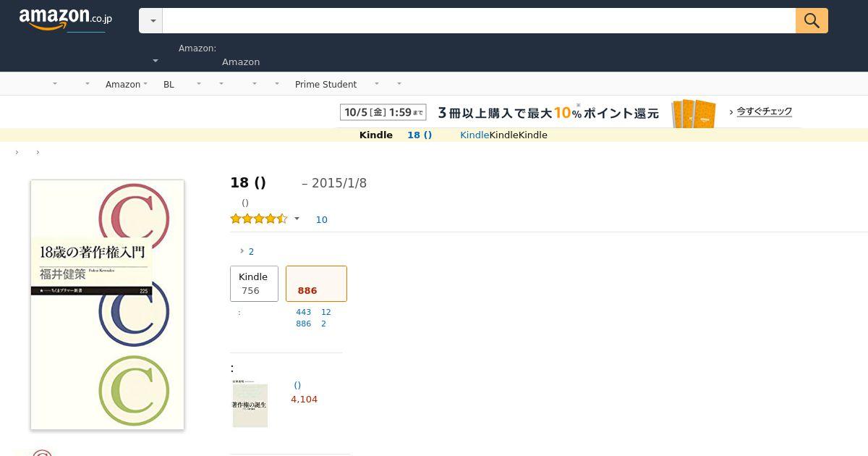The width and height of the screenshot is (868, 456).
Task: Select the Kindle 756 format button
Action: pos(254,284)
